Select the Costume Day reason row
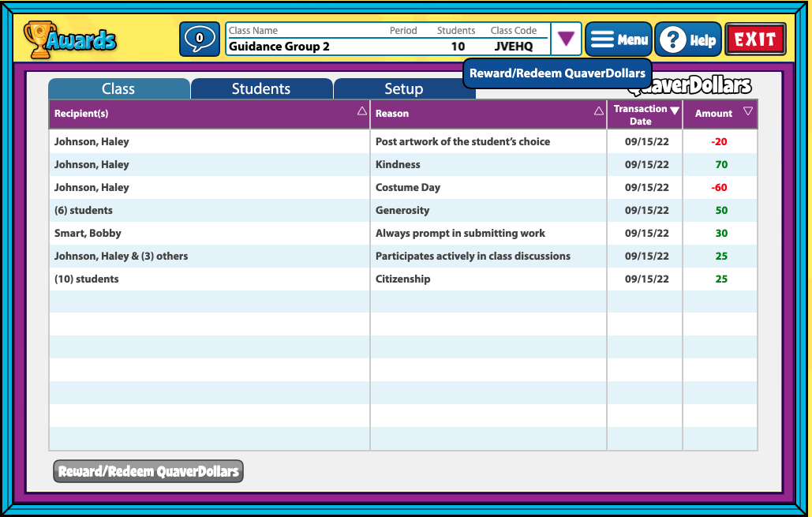 [x=403, y=187]
